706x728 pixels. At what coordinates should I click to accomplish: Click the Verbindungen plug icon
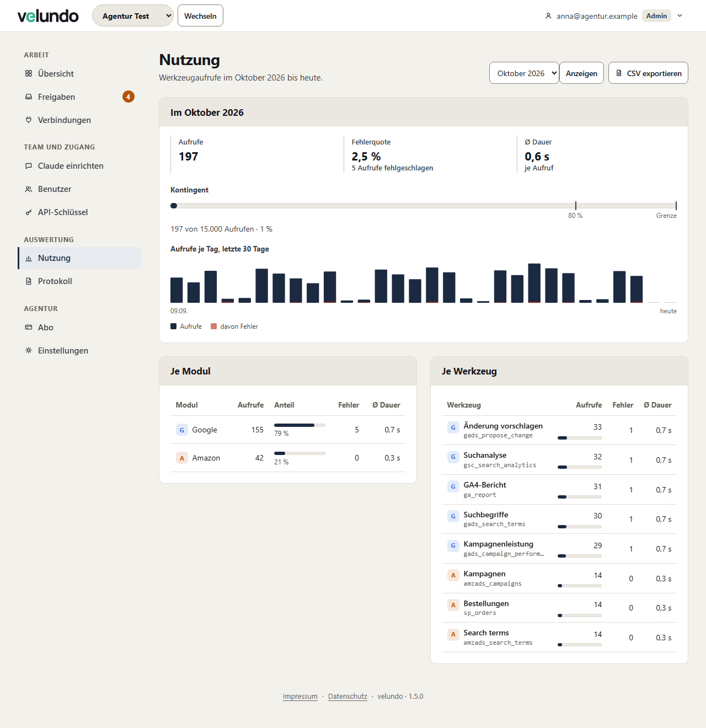coord(29,120)
